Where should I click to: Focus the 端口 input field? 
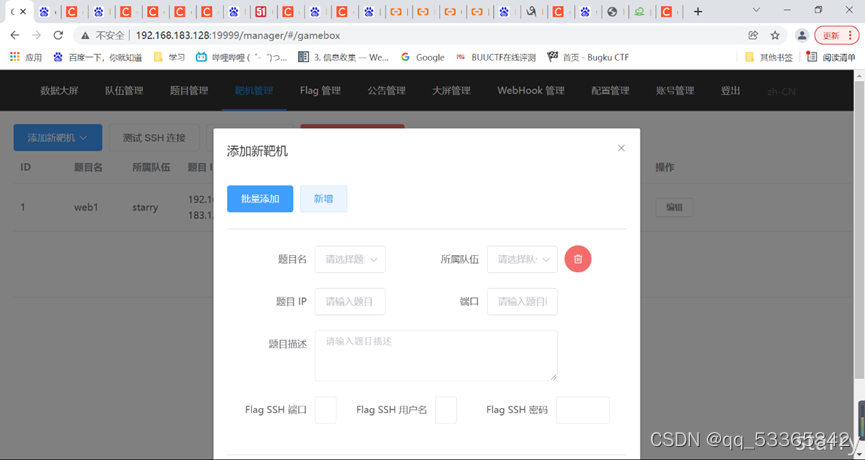[522, 302]
